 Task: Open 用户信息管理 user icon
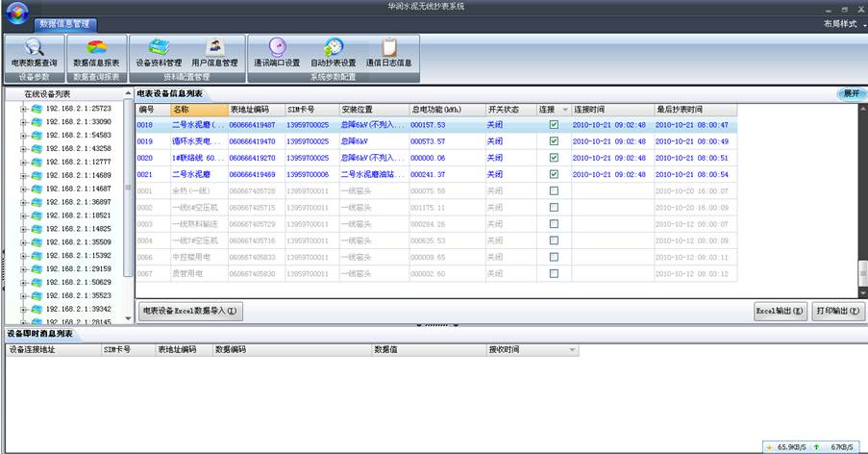pos(215,47)
